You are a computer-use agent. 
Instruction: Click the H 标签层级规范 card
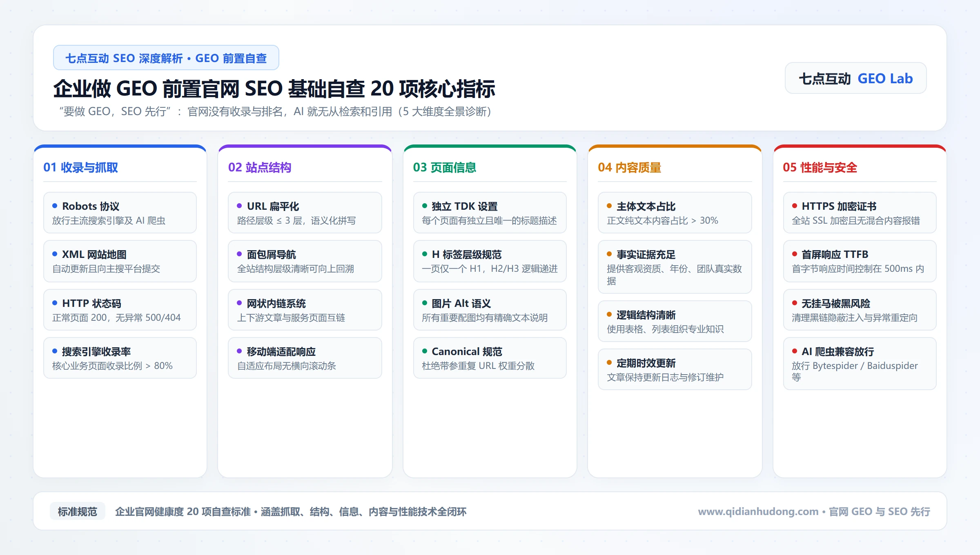[x=490, y=261]
